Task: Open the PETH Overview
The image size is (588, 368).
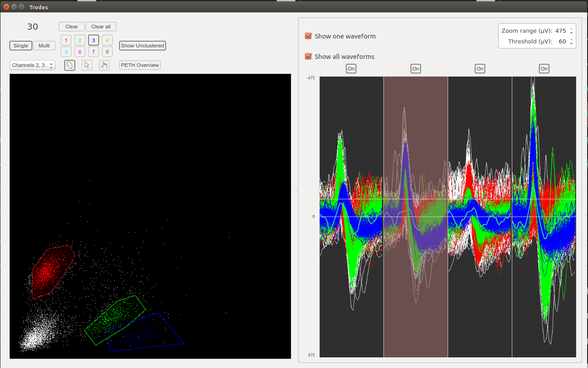Action: pyautogui.click(x=140, y=65)
